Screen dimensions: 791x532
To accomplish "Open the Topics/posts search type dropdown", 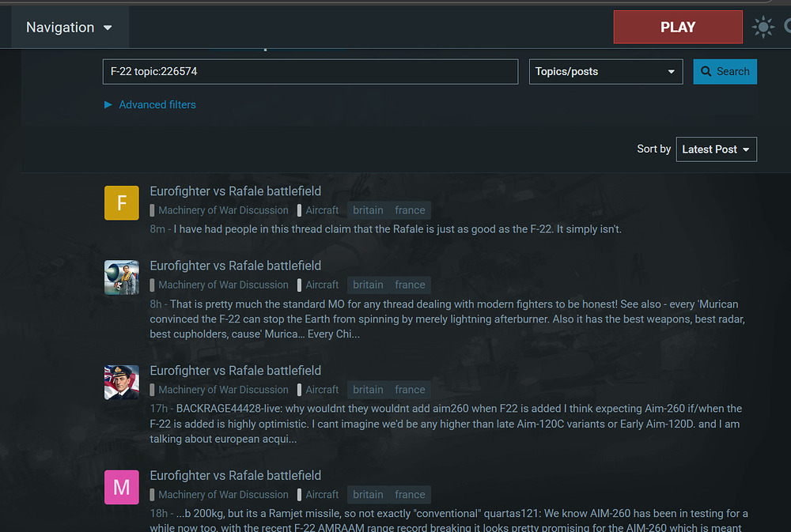I will (x=605, y=71).
